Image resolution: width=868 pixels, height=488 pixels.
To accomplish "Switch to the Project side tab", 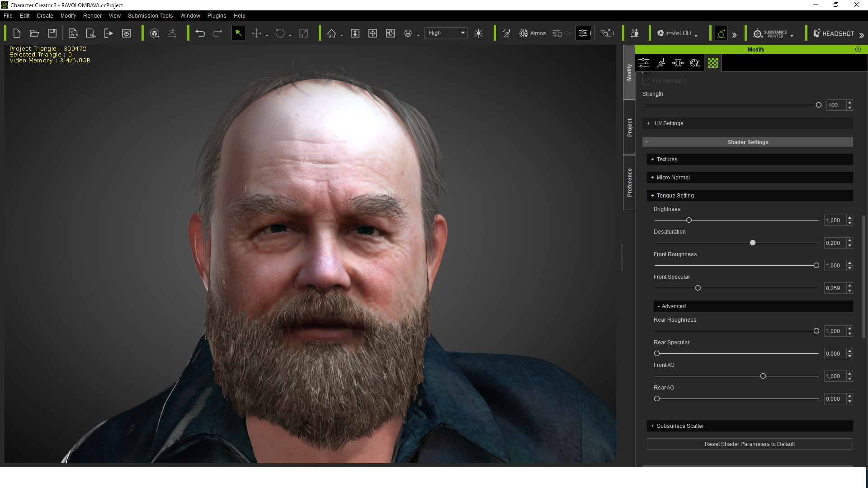I will click(x=629, y=127).
